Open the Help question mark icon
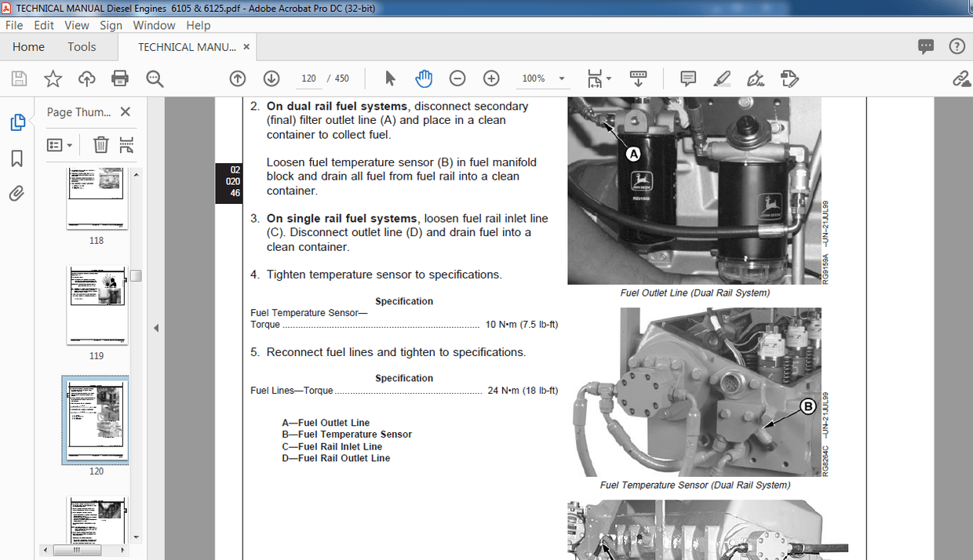Image resolution: width=973 pixels, height=560 pixels. point(957,47)
